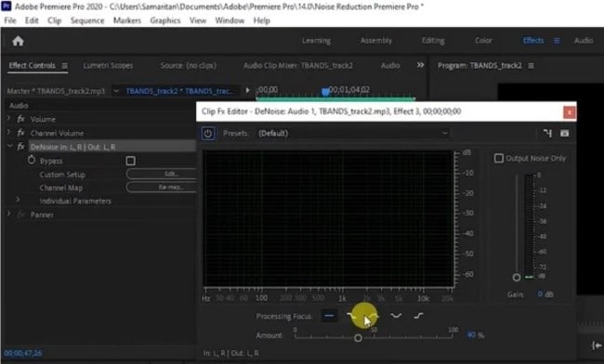Open the Program monitor panel menu icon
Viewport: 604px width, 364px height.
pos(532,66)
